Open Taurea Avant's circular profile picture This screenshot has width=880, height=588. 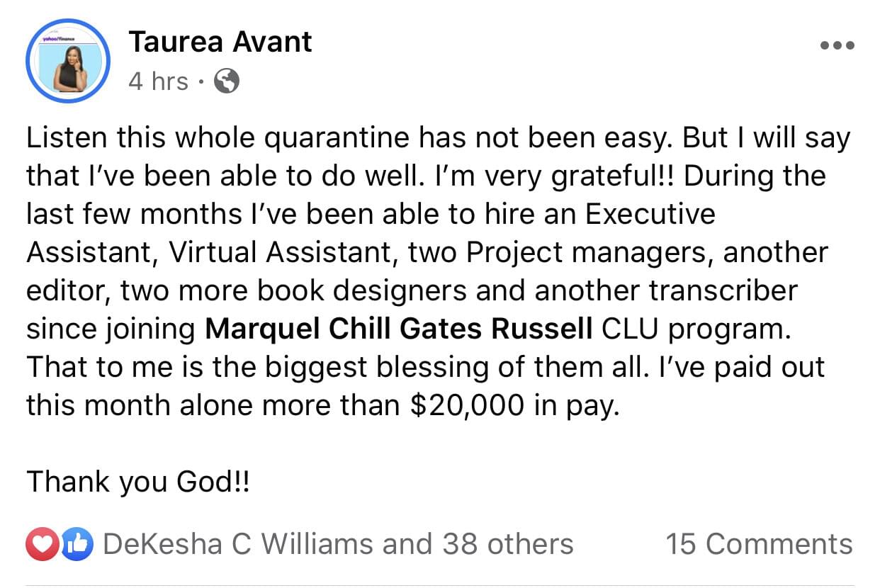pyautogui.click(x=68, y=62)
